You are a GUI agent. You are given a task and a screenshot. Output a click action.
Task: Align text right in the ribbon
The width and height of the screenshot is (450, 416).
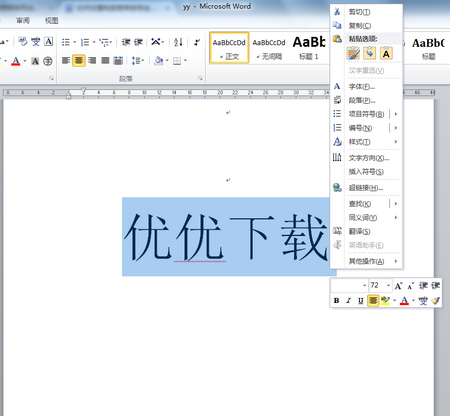[x=92, y=61]
